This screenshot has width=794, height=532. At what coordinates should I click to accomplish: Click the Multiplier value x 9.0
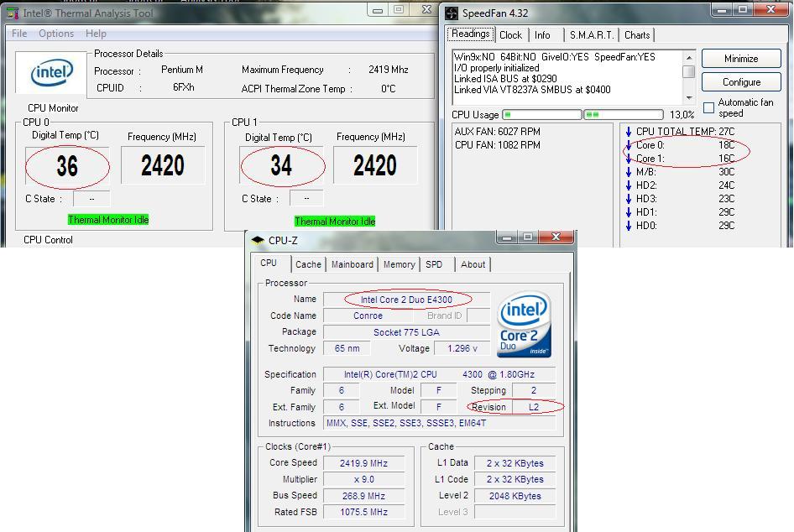click(x=364, y=479)
